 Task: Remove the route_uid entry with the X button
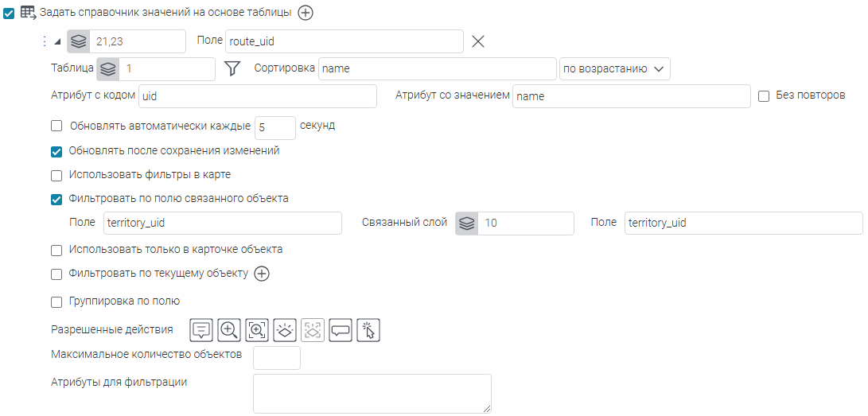pyautogui.click(x=478, y=41)
